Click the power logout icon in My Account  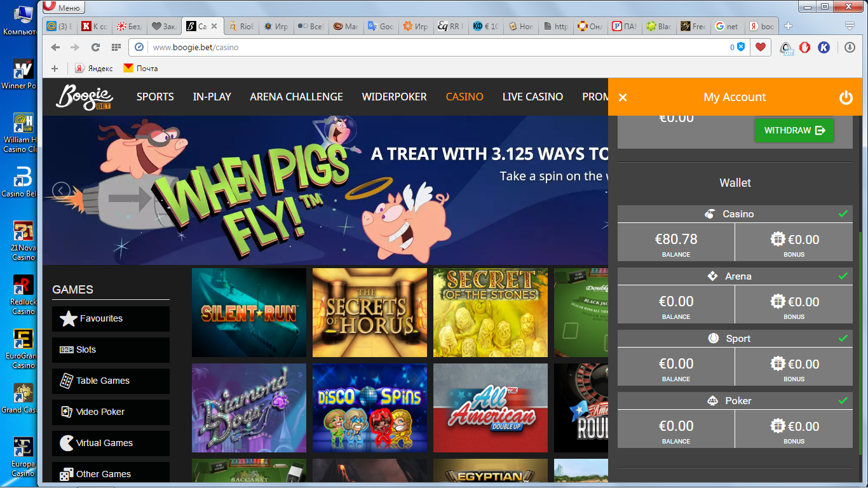pos(846,97)
